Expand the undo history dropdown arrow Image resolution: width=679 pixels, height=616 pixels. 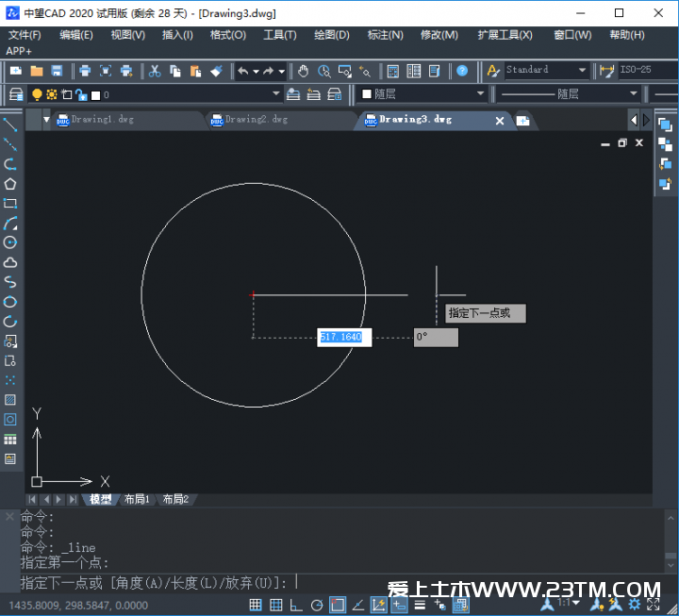(257, 71)
